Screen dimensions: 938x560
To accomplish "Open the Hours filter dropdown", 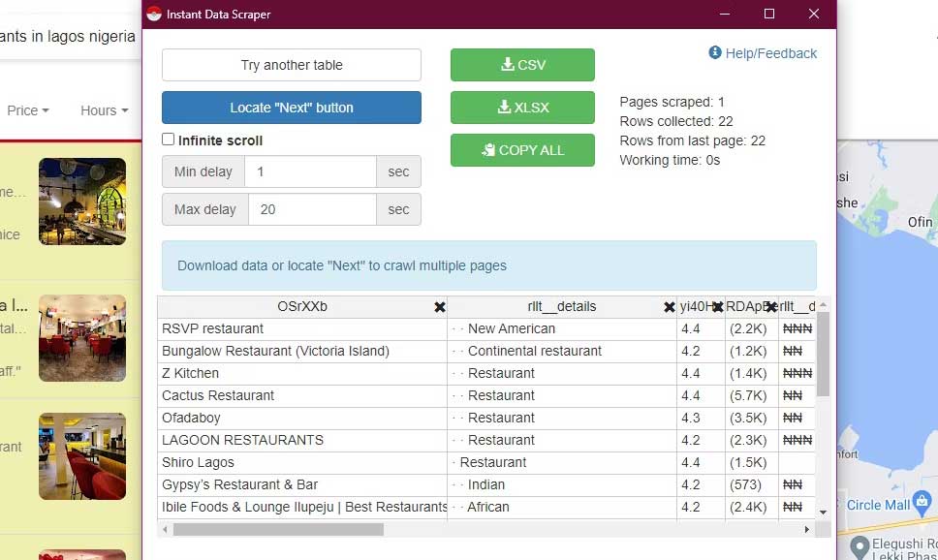I will [104, 110].
